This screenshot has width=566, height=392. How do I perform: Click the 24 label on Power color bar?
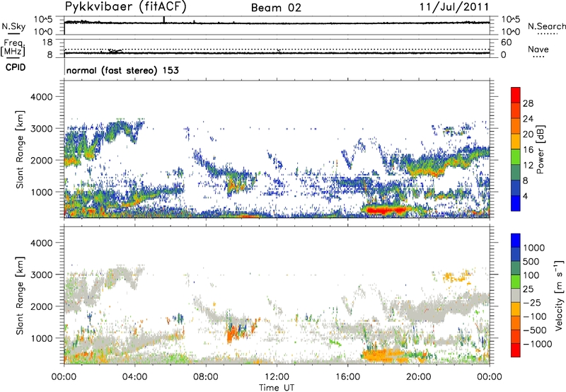click(x=528, y=119)
